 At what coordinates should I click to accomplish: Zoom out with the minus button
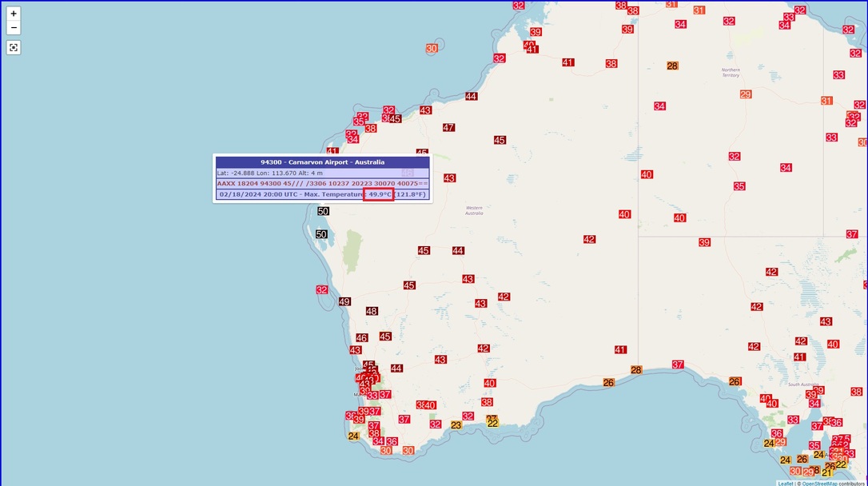[x=14, y=28]
